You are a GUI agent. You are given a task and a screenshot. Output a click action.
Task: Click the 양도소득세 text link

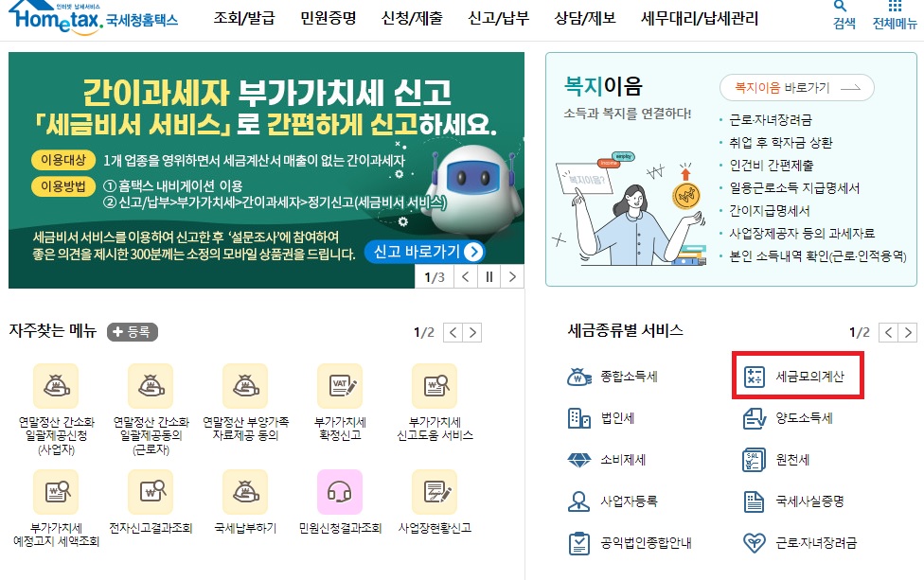click(805, 418)
